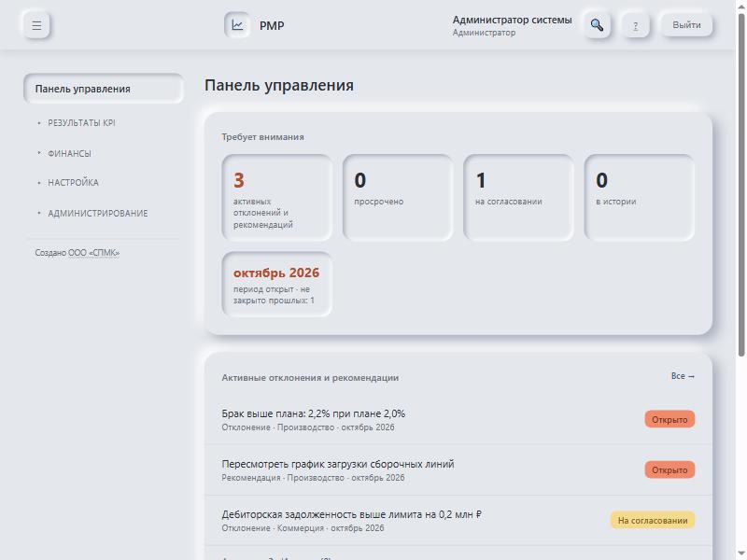
Task: Open the hamburger menu button
Action: pyautogui.click(x=36, y=25)
